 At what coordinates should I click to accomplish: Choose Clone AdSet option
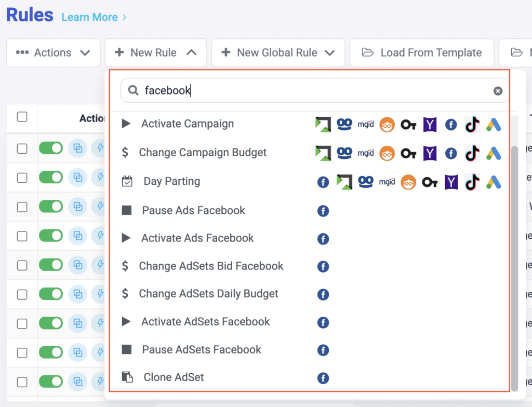[174, 377]
